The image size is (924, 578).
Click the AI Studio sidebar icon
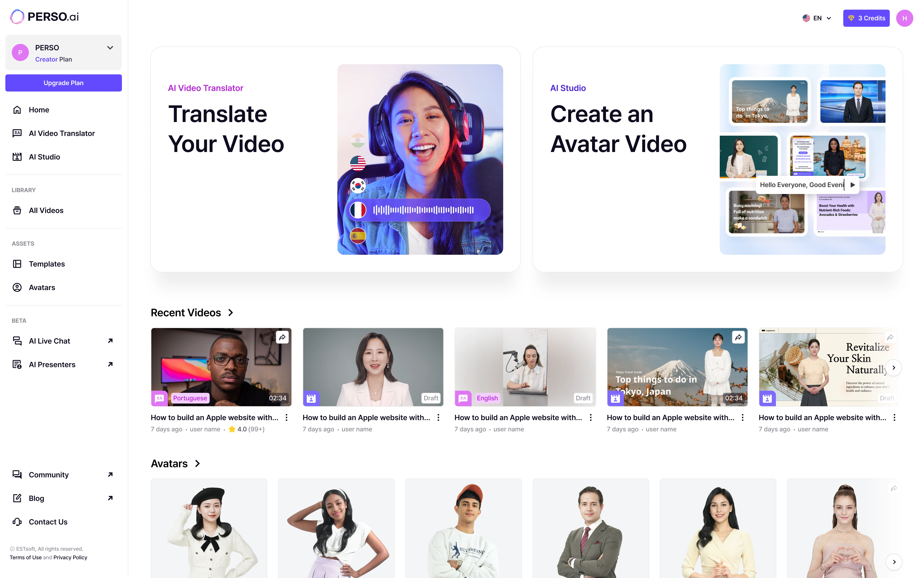(17, 157)
